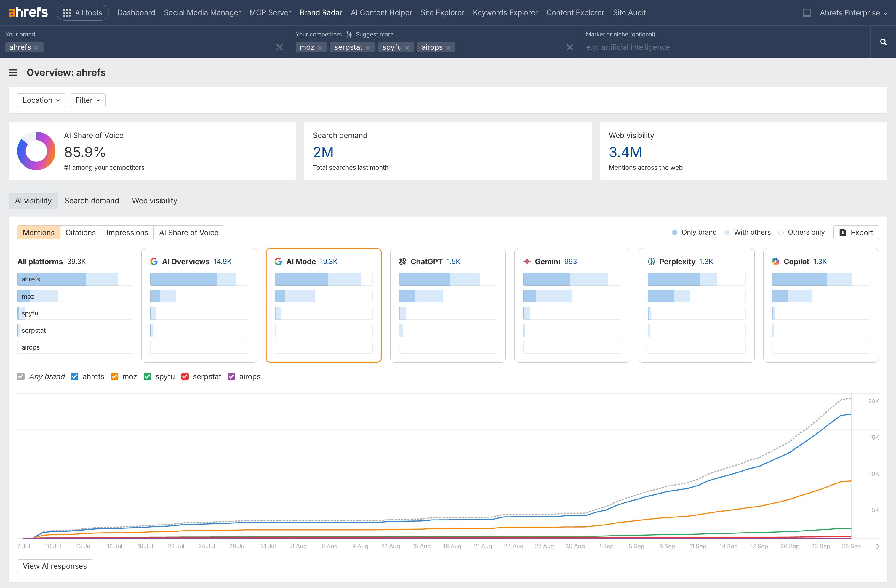This screenshot has width=896, height=588.
Task: Click the Suggest more sparkle icon
Action: pyautogui.click(x=349, y=34)
